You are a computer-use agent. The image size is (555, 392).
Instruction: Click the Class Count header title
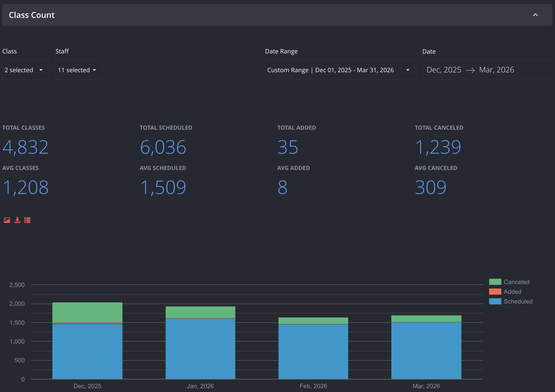[32, 15]
